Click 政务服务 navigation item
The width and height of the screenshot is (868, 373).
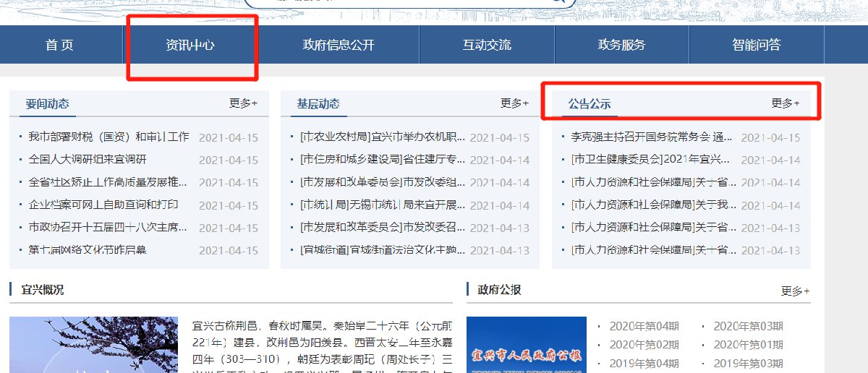click(x=621, y=45)
